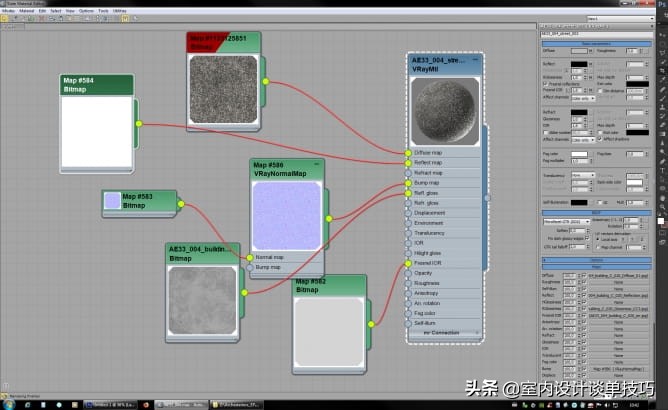Open the Material menu
The width and height of the screenshot is (668, 410).
pyautogui.click(x=26, y=10)
